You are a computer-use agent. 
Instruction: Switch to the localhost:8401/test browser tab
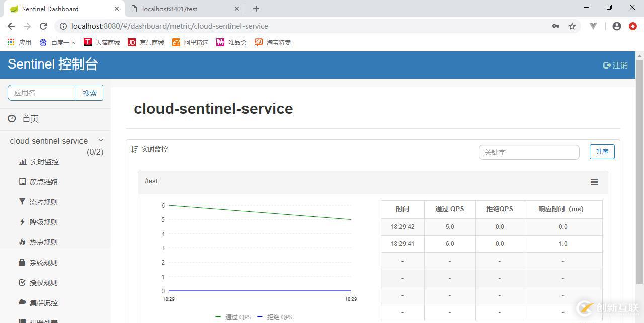(185, 9)
